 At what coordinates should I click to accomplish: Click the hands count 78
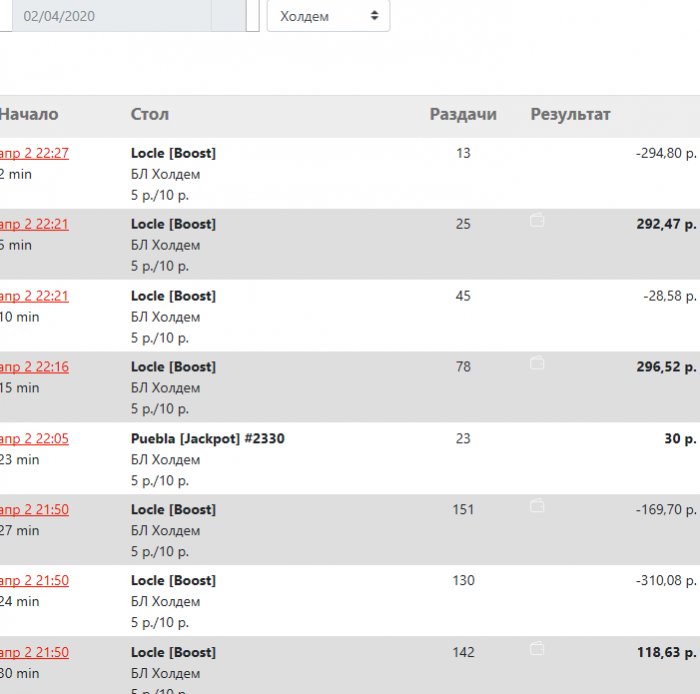[x=463, y=367]
